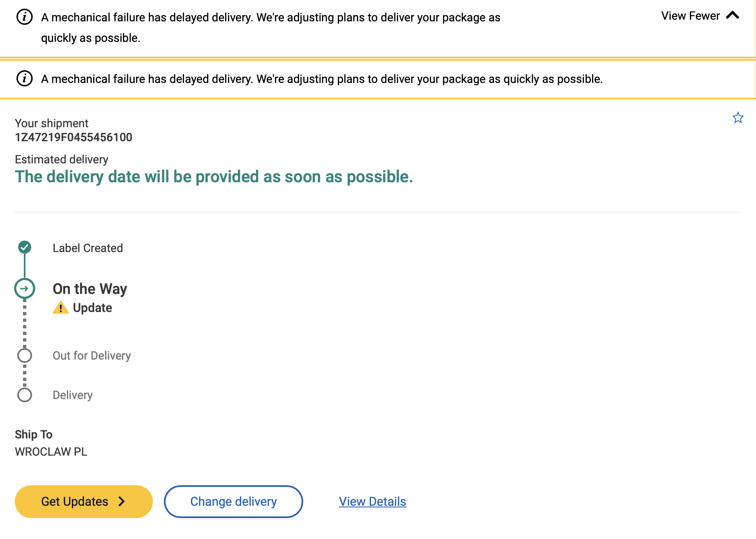Click the WROCLAW PL destination text
Viewport: 756px width, 539px height.
pyautogui.click(x=51, y=452)
